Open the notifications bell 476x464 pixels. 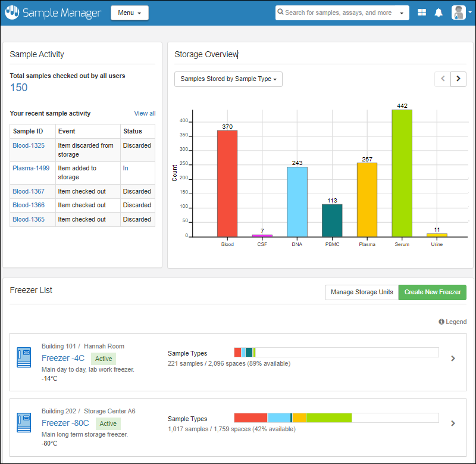(x=439, y=13)
